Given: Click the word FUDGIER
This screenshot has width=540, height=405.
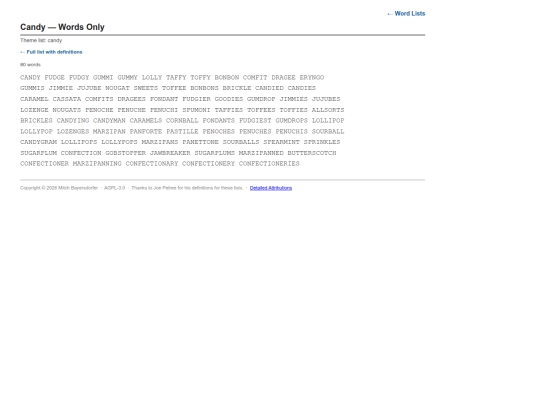Looking at the screenshot, I should coord(196,99).
